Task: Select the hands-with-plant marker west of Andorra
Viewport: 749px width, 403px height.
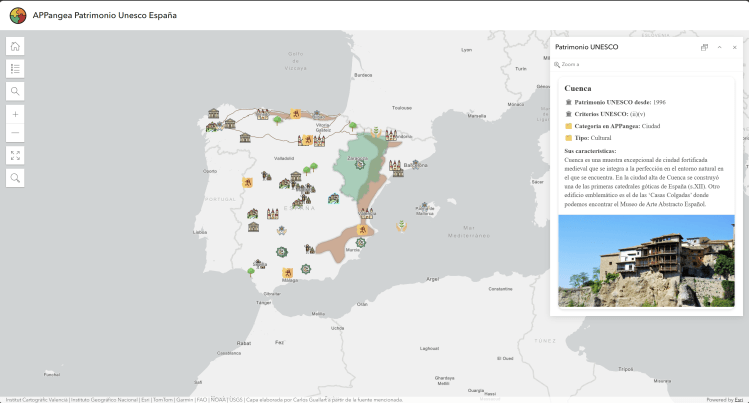Action: (376, 132)
